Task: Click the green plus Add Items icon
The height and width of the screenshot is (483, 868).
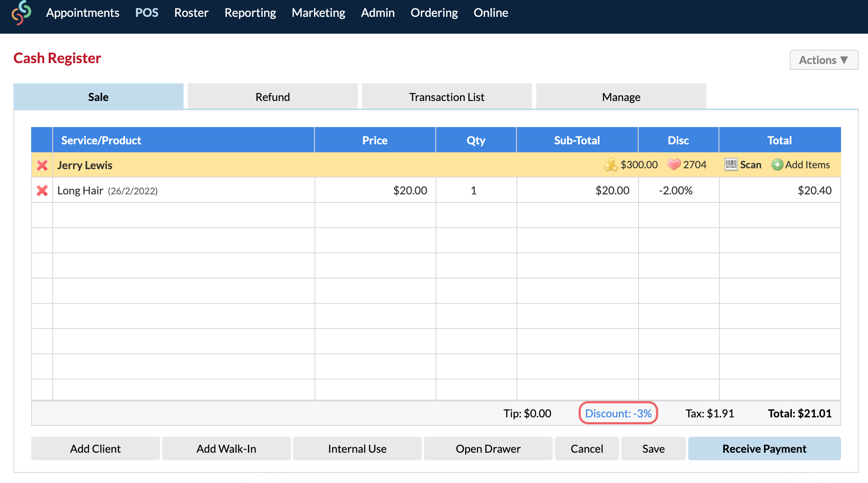Action: [x=777, y=165]
